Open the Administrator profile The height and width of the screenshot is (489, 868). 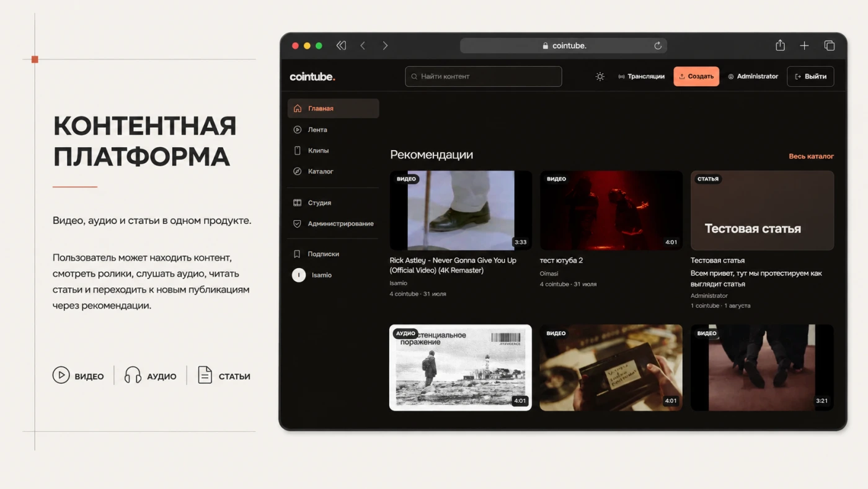click(753, 76)
